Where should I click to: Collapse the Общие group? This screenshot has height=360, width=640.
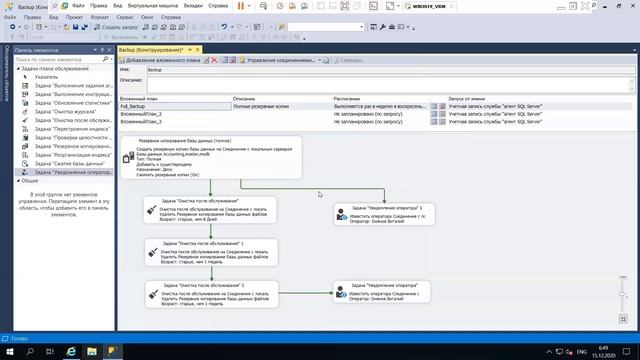coord(18,180)
